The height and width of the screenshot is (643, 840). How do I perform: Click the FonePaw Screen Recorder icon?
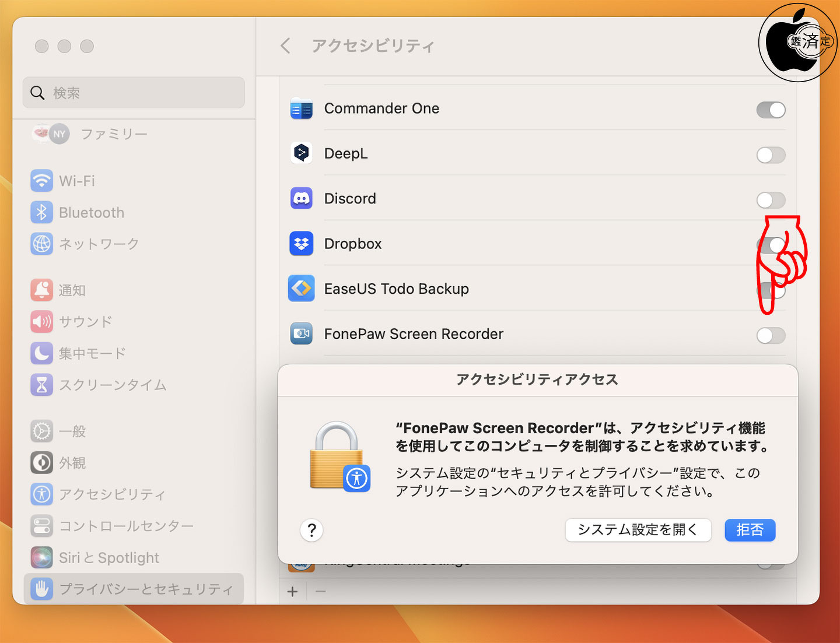(302, 334)
